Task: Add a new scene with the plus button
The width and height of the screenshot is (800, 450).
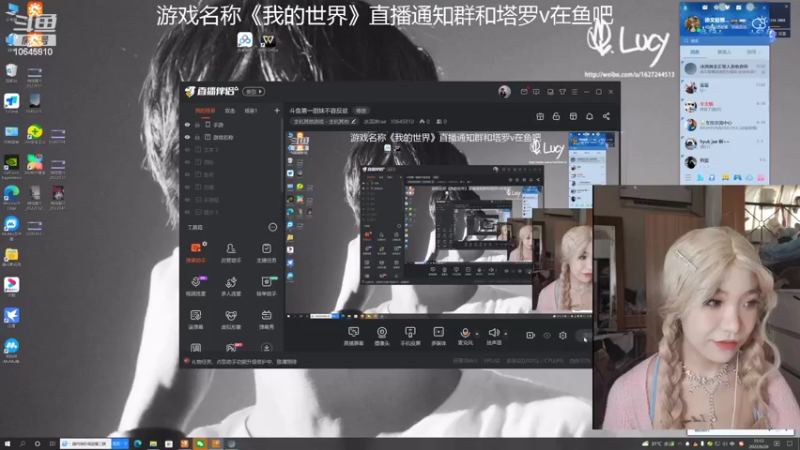Action: coord(277,111)
